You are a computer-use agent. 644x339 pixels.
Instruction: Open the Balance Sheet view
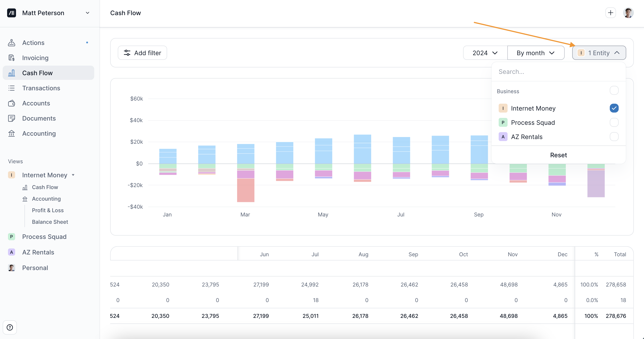coord(50,222)
